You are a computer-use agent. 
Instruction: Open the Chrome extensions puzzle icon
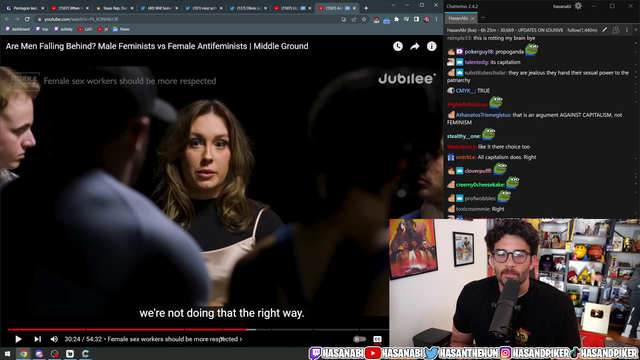(x=396, y=19)
